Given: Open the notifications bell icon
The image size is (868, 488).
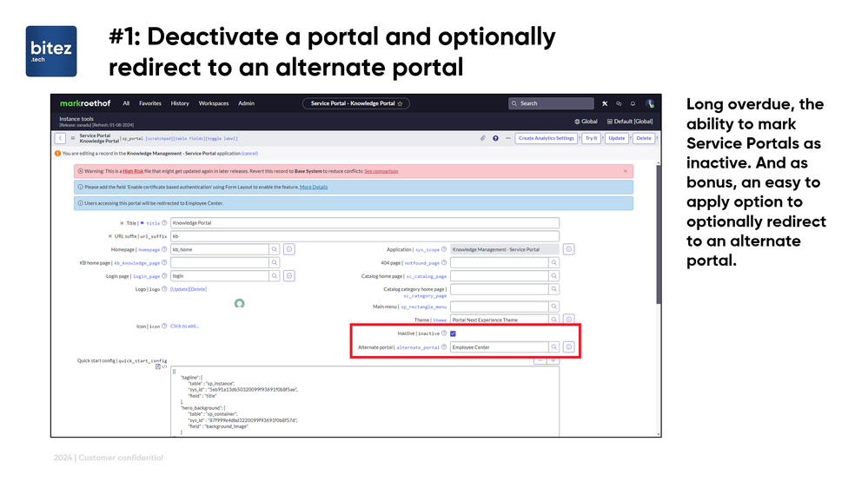Looking at the screenshot, I should 633,103.
